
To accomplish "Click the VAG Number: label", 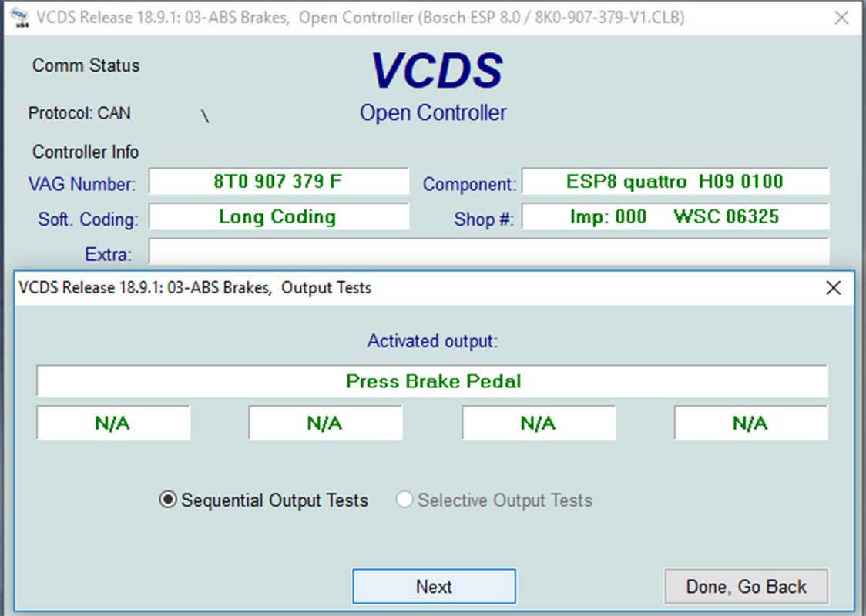I will point(82,184).
